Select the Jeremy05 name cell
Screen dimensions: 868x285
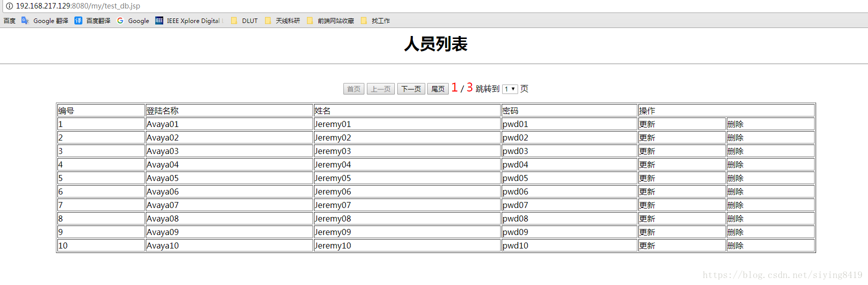tap(407, 178)
